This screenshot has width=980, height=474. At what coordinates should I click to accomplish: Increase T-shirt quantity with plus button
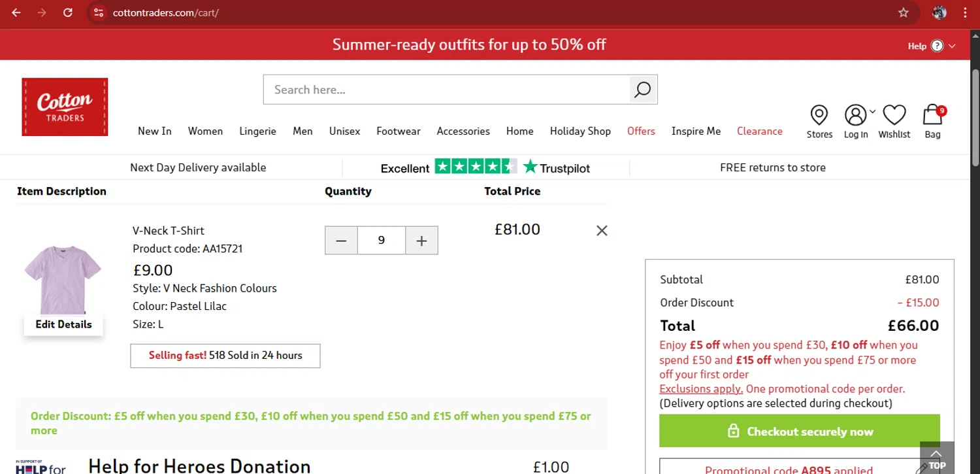[421, 241]
